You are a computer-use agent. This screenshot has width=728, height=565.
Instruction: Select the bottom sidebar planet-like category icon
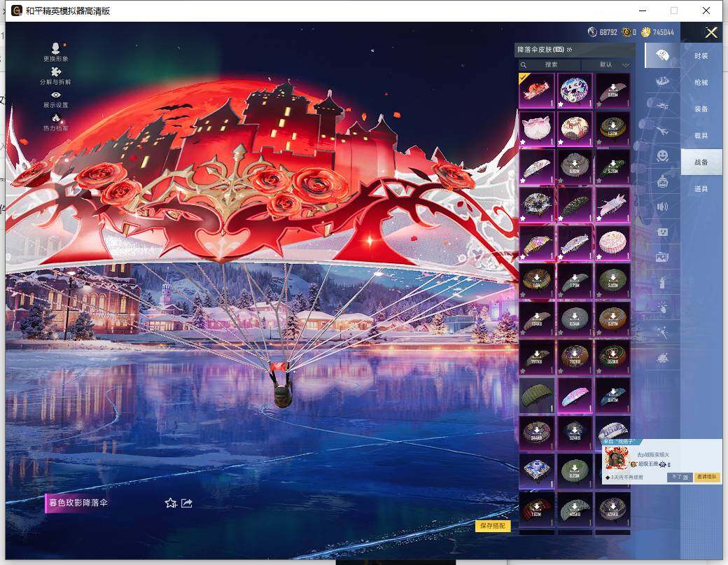pyautogui.click(x=662, y=357)
